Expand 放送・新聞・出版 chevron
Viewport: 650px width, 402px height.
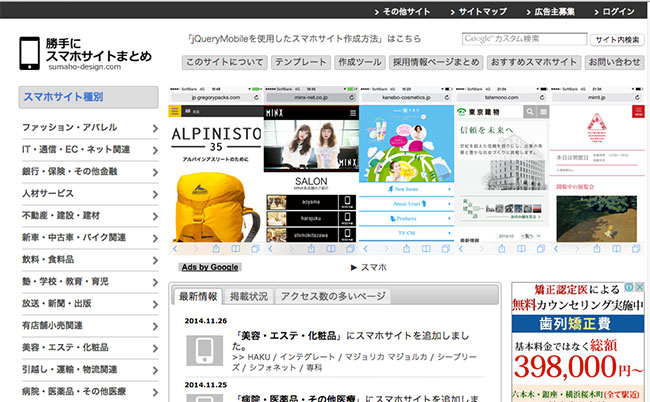[155, 304]
